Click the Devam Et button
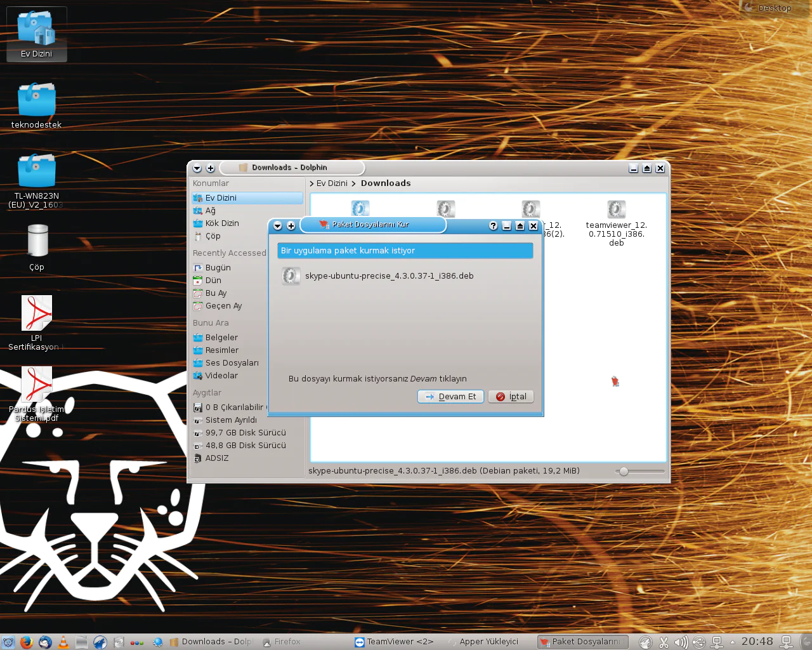 pos(451,397)
